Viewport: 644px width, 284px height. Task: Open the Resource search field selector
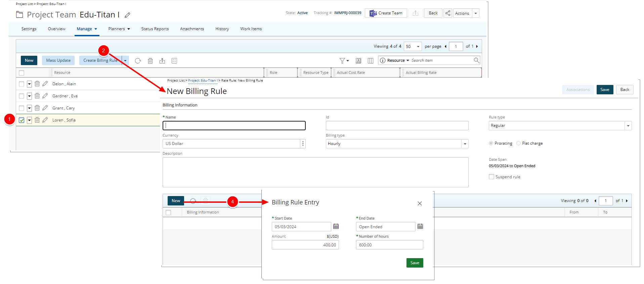[398, 60]
